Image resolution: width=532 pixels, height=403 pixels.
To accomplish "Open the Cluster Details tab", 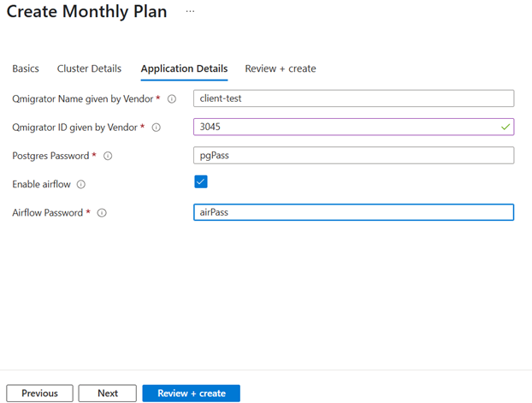I will (x=89, y=68).
